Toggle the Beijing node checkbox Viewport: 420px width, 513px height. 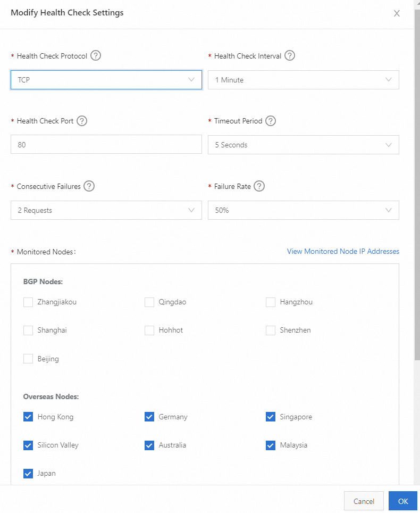point(28,359)
